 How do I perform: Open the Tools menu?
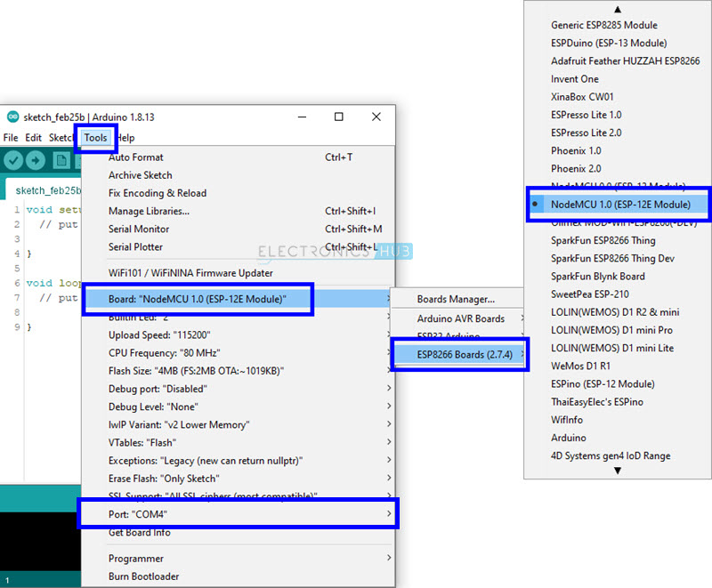tap(95, 138)
